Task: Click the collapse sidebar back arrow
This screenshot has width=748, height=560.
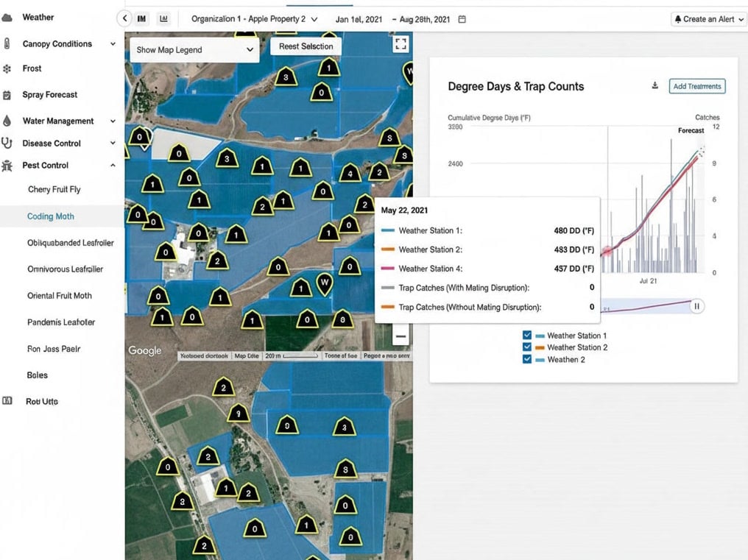Action: [x=124, y=18]
